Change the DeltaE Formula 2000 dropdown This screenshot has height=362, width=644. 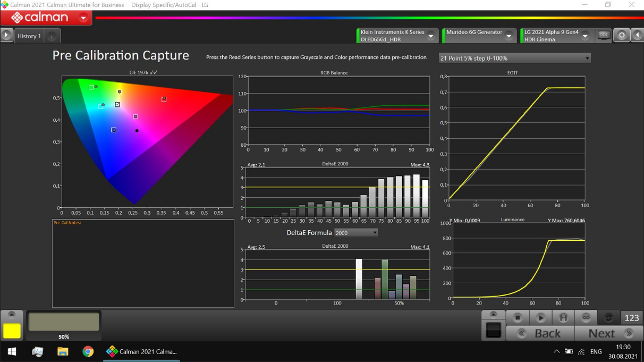(356, 233)
